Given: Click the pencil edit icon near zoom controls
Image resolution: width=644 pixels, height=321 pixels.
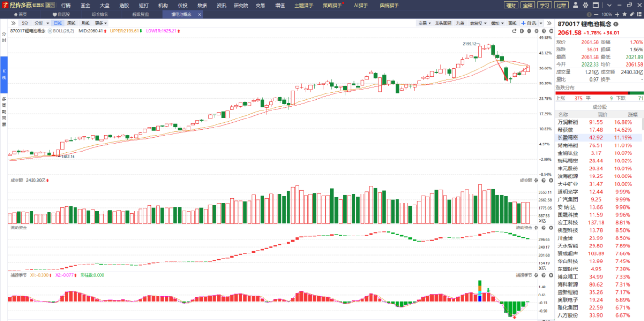Looking at the screenshot, I should point(632,15).
